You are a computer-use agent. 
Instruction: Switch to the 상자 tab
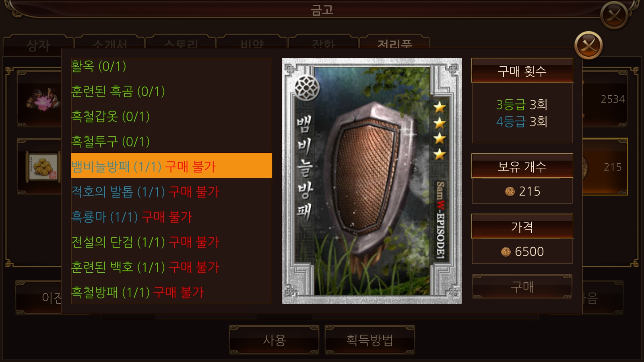(38, 45)
